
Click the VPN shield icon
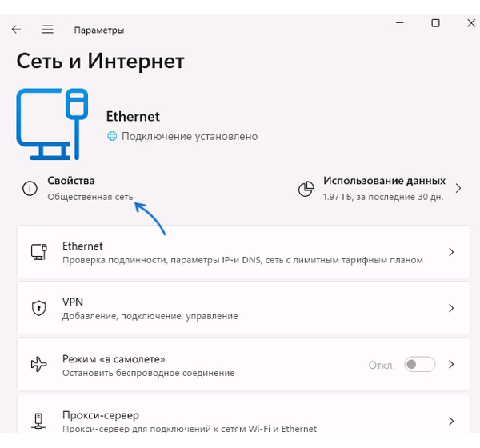pyautogui.click(x=39, y=308)
